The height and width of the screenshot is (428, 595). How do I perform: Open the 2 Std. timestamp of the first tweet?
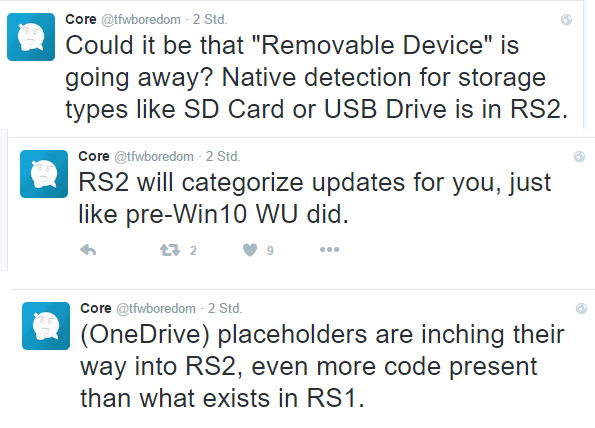point(210,19)
